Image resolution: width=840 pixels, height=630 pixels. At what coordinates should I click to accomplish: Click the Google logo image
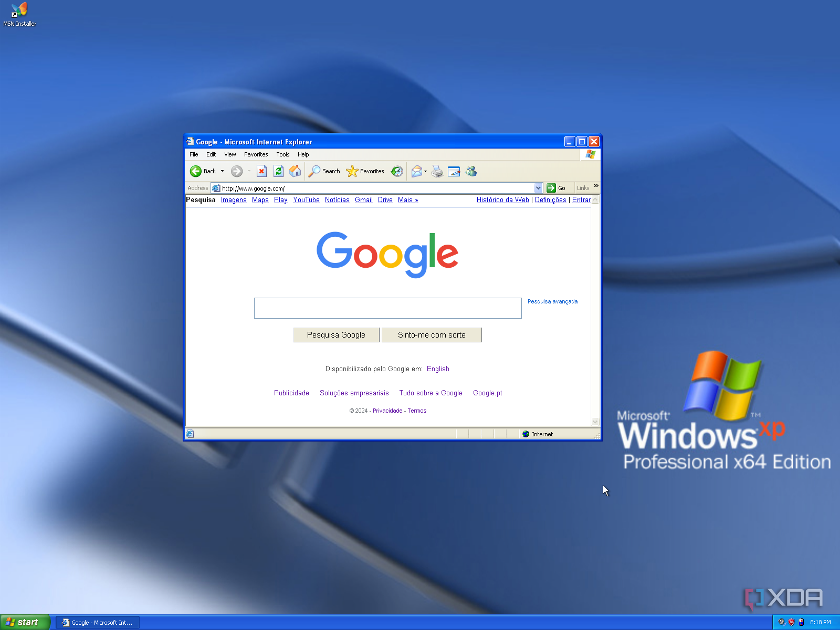click(x=387, y=255)
